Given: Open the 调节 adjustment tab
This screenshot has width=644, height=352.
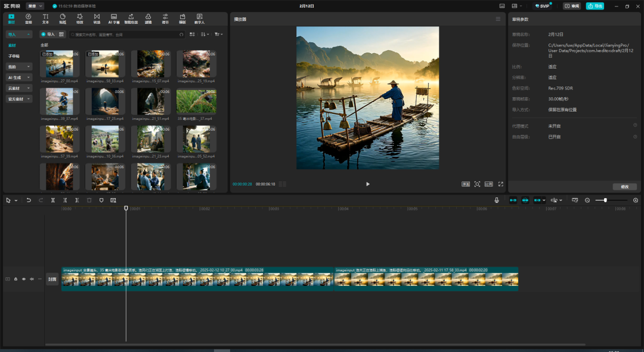Looking at the screenshot, I should (x=165, y=18).
